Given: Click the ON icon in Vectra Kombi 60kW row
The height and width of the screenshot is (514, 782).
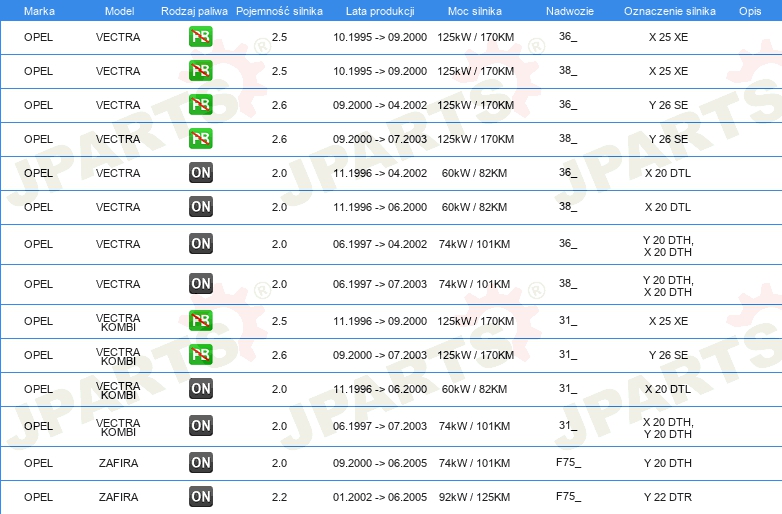Looking at the screenshot, I should coord(200,388).
